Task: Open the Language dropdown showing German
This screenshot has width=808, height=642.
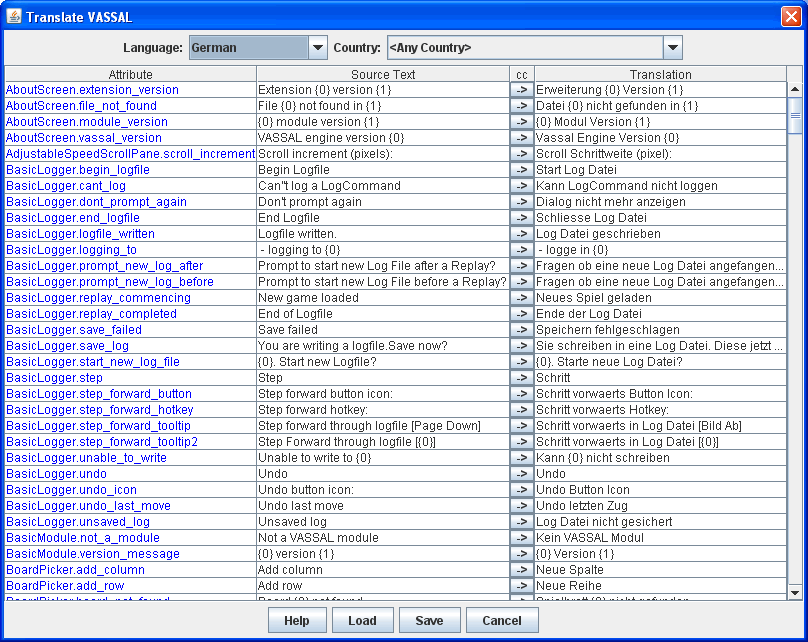Action: tap(317, 48)
